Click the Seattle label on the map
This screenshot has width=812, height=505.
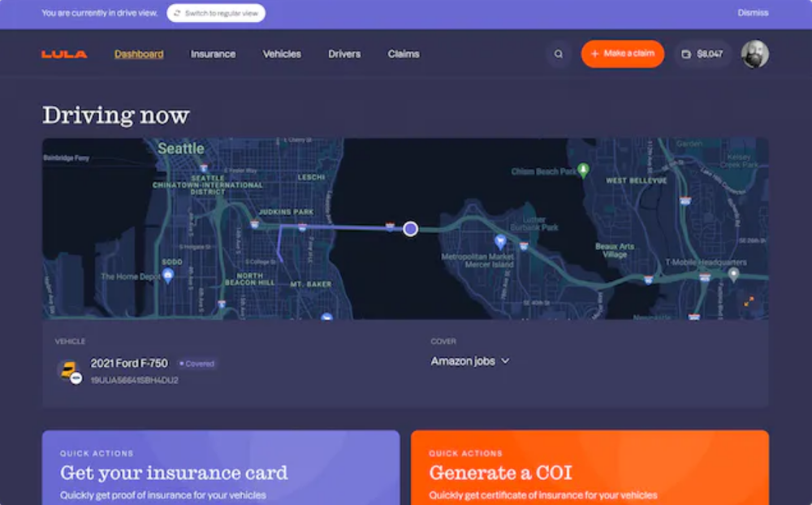point(181,149)
